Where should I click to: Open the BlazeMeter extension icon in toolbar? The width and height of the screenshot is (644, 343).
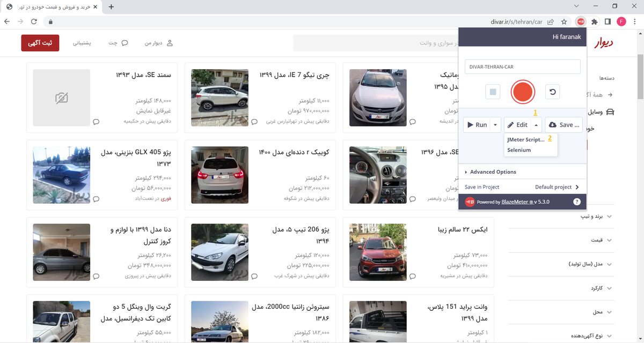click(580, 21)
